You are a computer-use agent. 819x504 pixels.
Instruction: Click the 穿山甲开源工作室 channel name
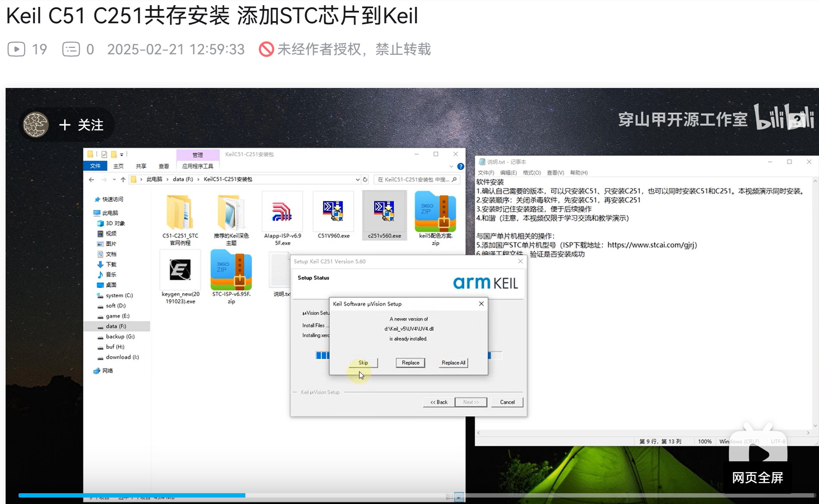[x=683, y=119]
